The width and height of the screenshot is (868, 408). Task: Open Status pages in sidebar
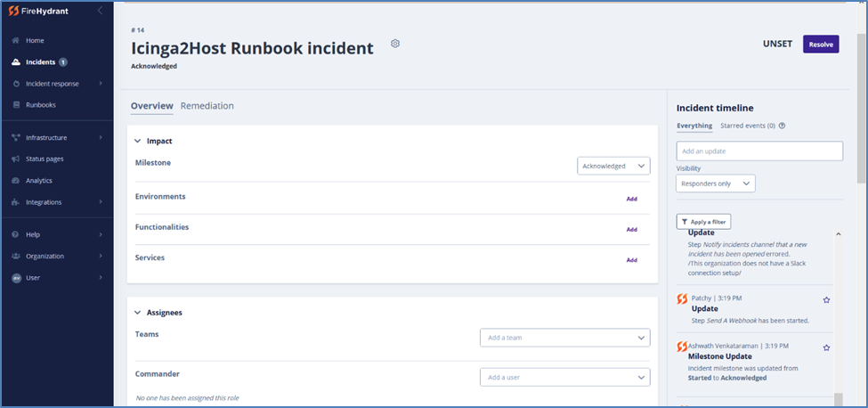tap(45, 159)
